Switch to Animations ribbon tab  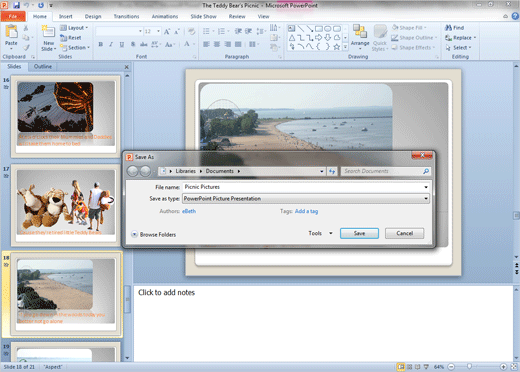pos(165,16)
